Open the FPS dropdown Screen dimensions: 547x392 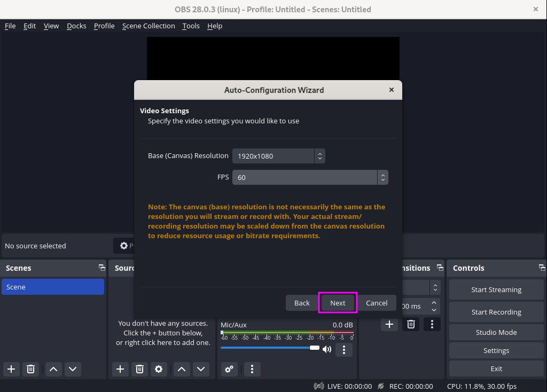[382, 177]
